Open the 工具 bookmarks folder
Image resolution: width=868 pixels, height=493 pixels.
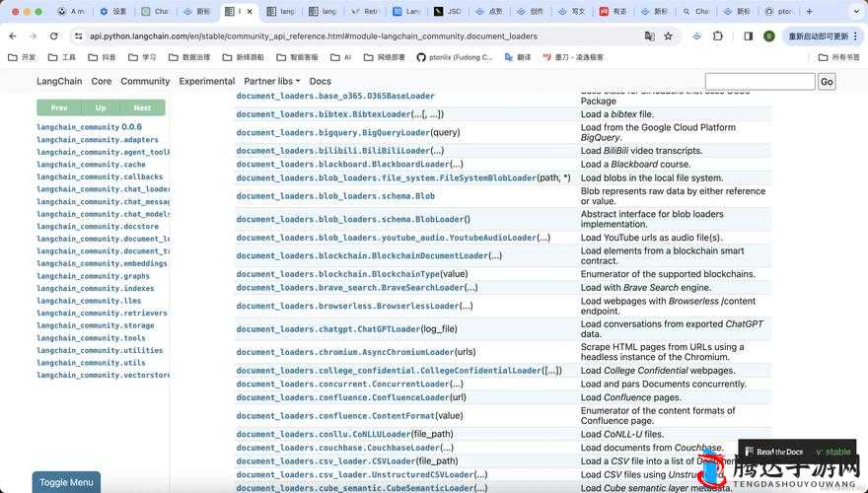pyautogui.click(x=62, y=57)
